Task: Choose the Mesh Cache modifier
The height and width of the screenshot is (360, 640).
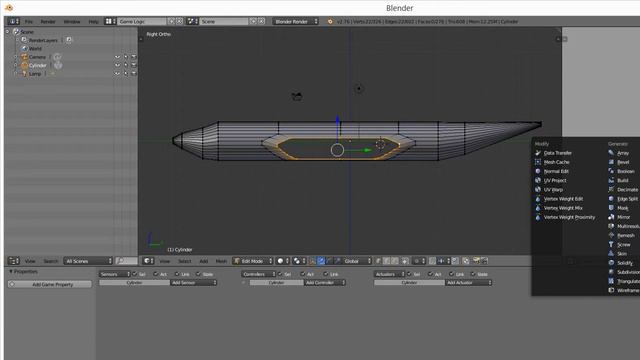Action: tap(556, 162)
